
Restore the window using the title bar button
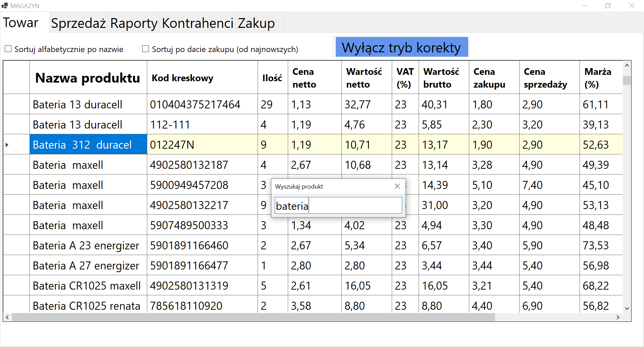pos(608,6)
